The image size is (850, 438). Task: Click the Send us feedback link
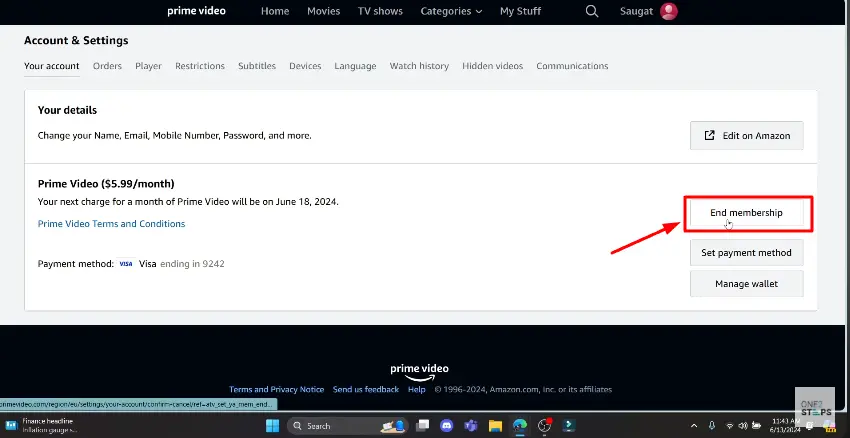coord(366,389)
